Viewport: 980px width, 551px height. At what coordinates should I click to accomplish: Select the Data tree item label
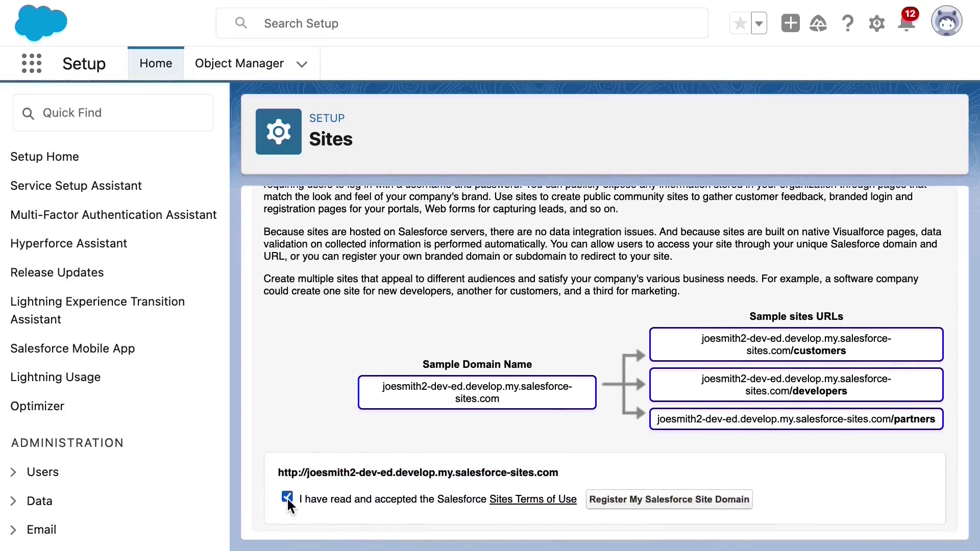pos(39,501)
